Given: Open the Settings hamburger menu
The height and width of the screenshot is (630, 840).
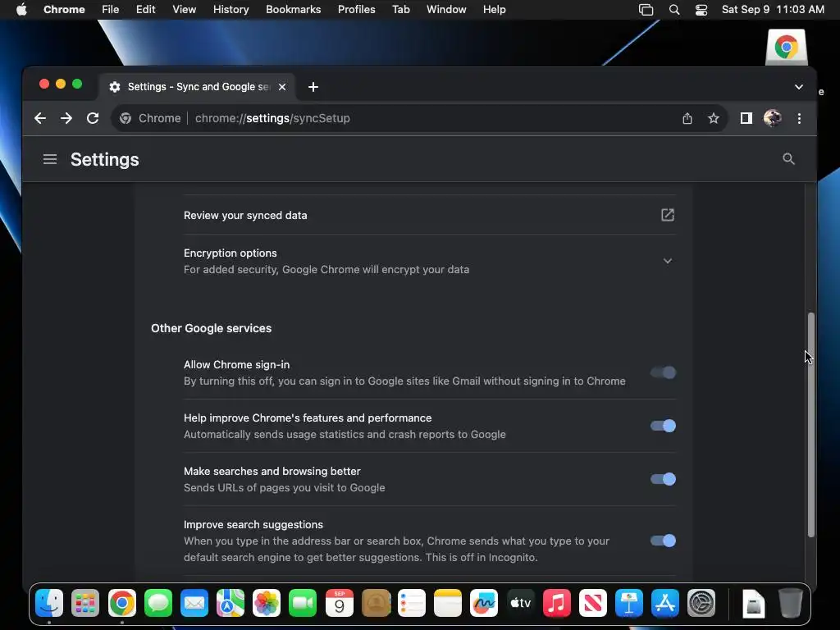Looking at the screenshot, I should [50, 159].
